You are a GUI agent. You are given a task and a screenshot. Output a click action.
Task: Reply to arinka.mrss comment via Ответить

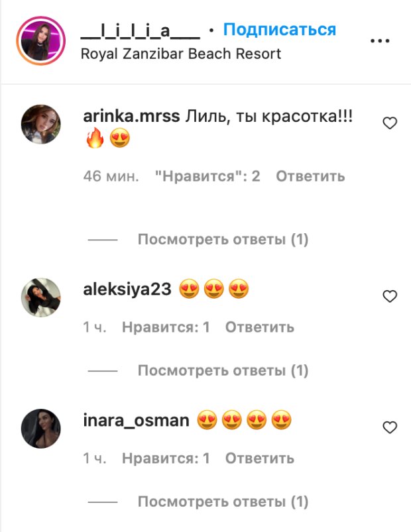coord(310,176)
